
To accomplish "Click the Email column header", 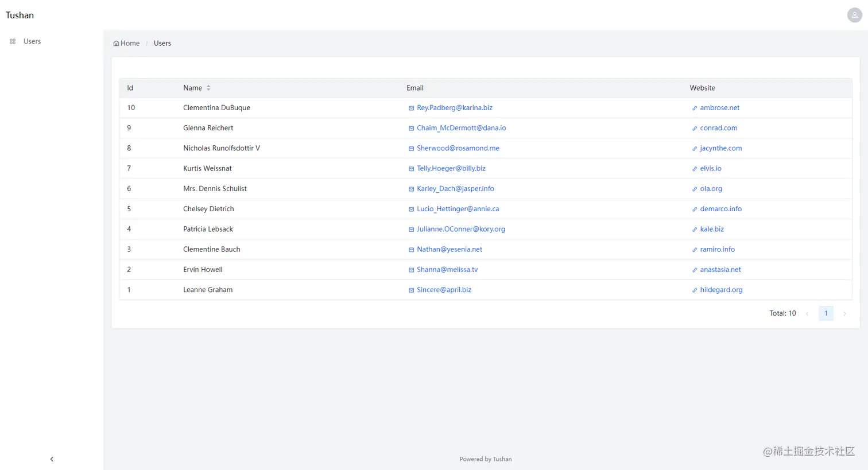I will (x=415, y=88).
